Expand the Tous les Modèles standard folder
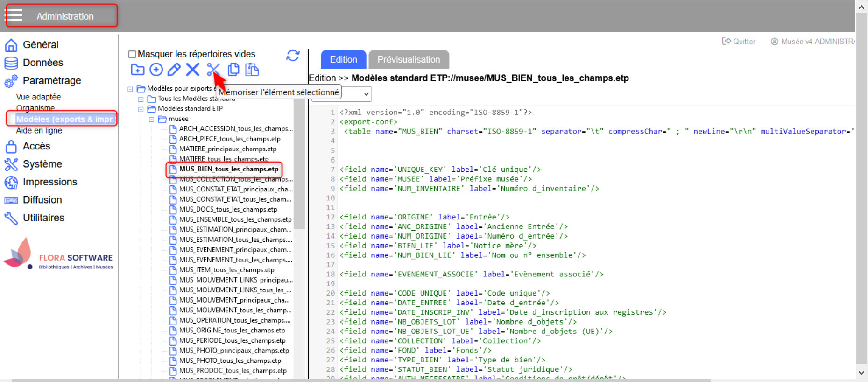This screenshot has width=868, height=382. pyautogui.click(x=141, y=99)
